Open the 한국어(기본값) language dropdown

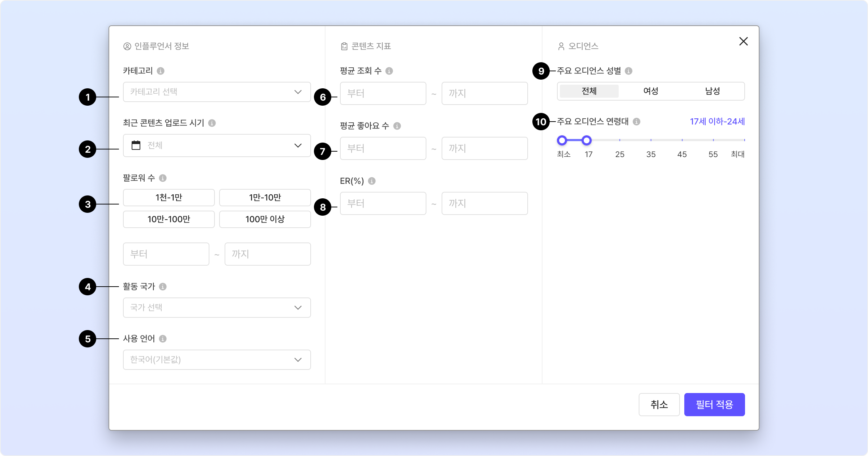217,360
